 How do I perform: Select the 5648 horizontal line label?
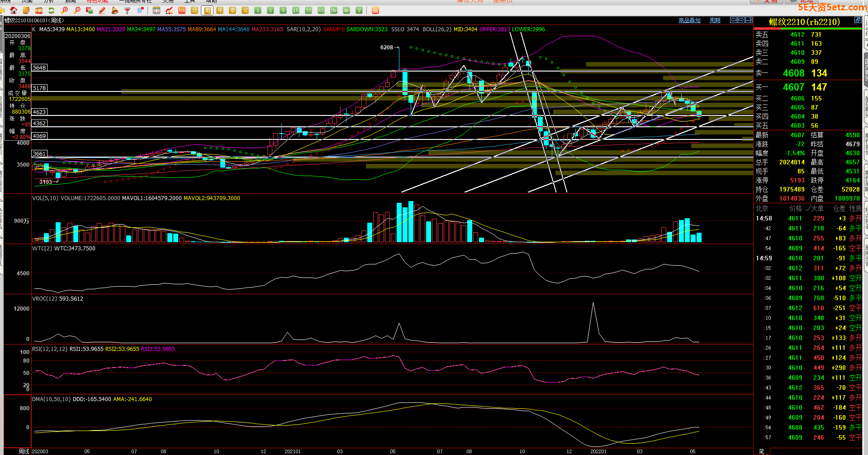(39, 68)
